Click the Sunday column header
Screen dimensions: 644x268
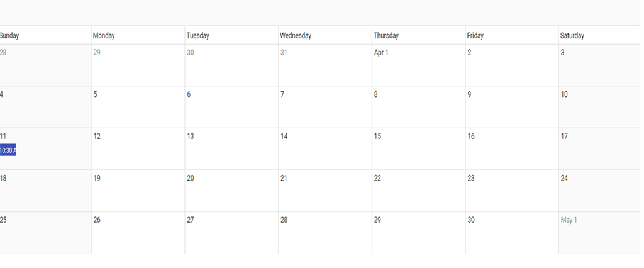[x=9, y=36]
